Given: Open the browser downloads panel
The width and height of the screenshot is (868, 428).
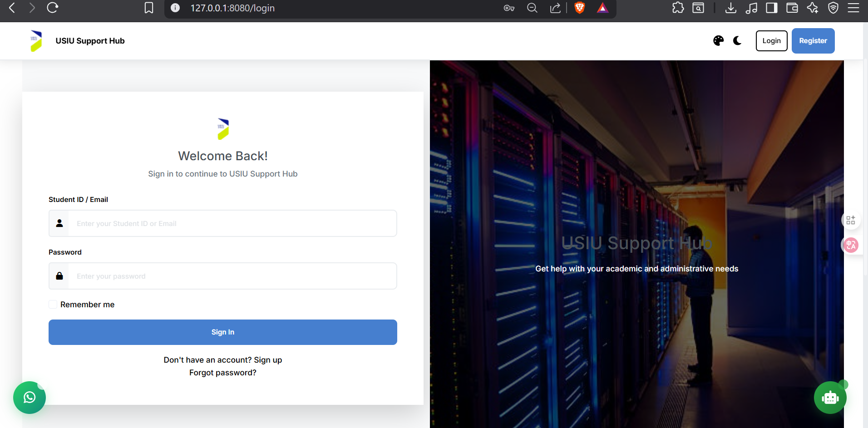Looking at the screenshot, I should [730, 8].
